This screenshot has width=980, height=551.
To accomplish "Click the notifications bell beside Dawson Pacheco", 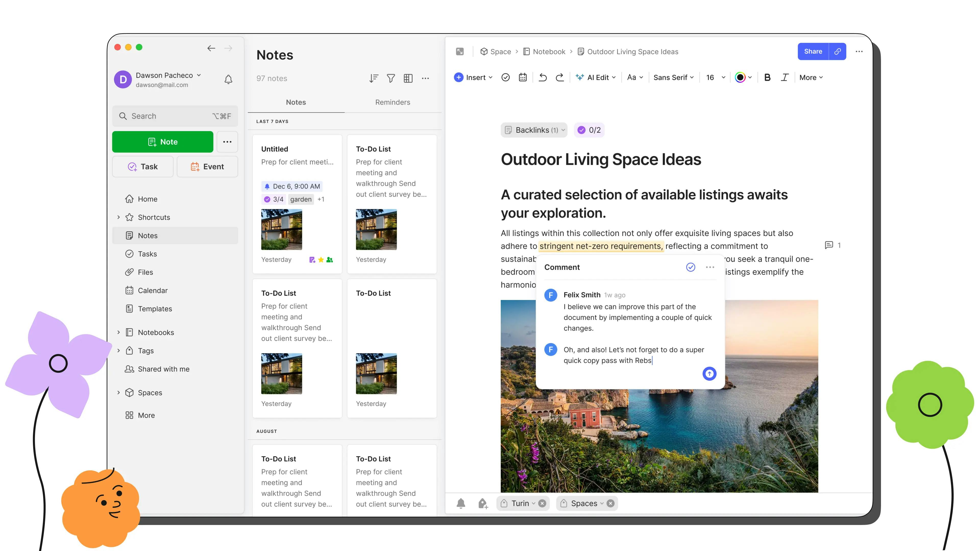I will pyautogui.click(x=228, y=80).
